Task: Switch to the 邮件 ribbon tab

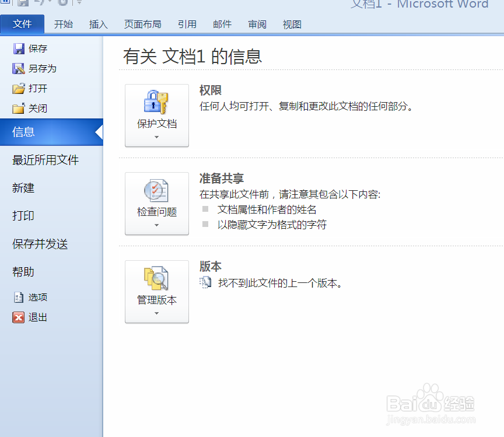Action: click(x=222, y=24)
